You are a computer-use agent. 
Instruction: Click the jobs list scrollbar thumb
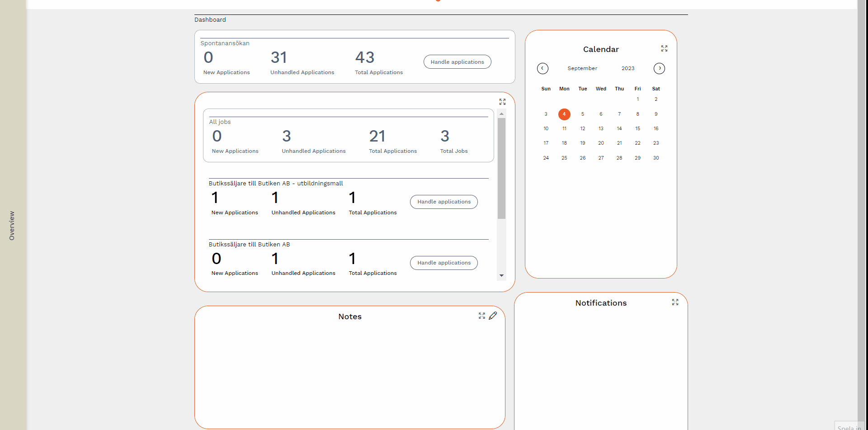coord(501,168)
